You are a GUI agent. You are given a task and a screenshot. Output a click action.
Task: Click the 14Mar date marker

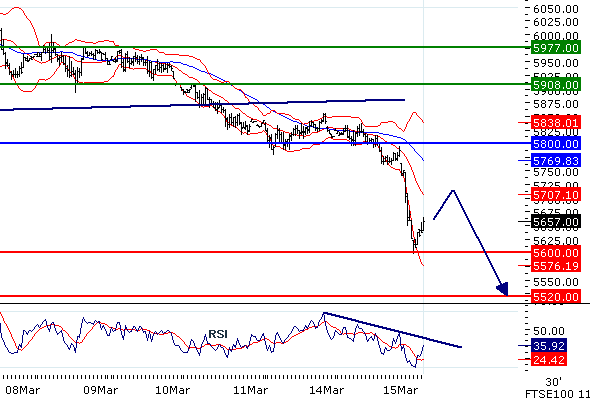322,390
